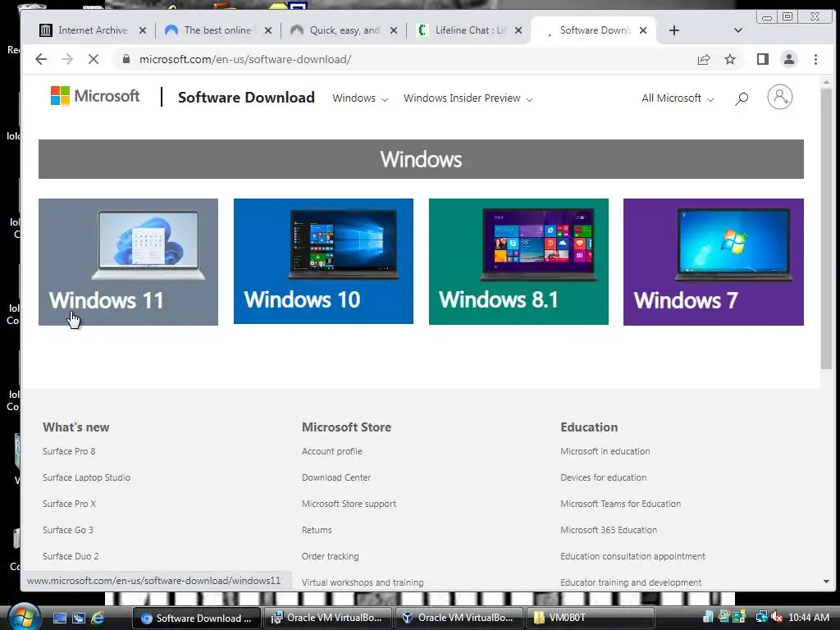840x630 pixels.
Task: Open Devices for education link
Action: point(603,478)
